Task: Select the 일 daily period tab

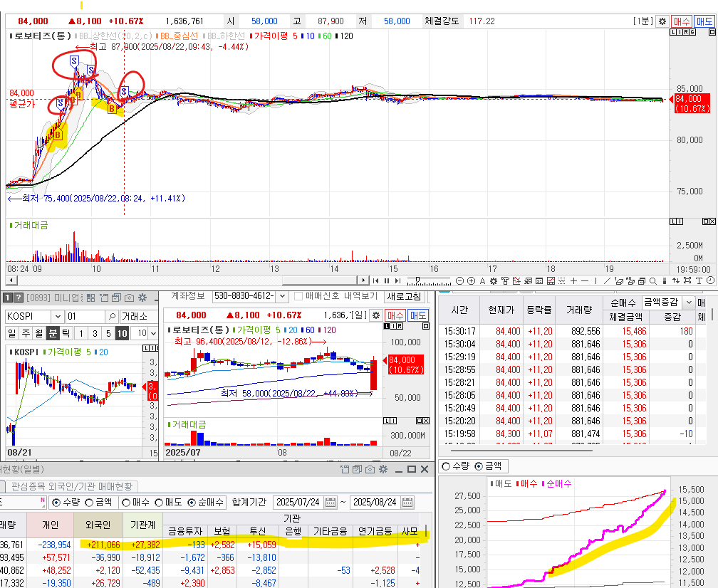Action: tap(11, 333)
